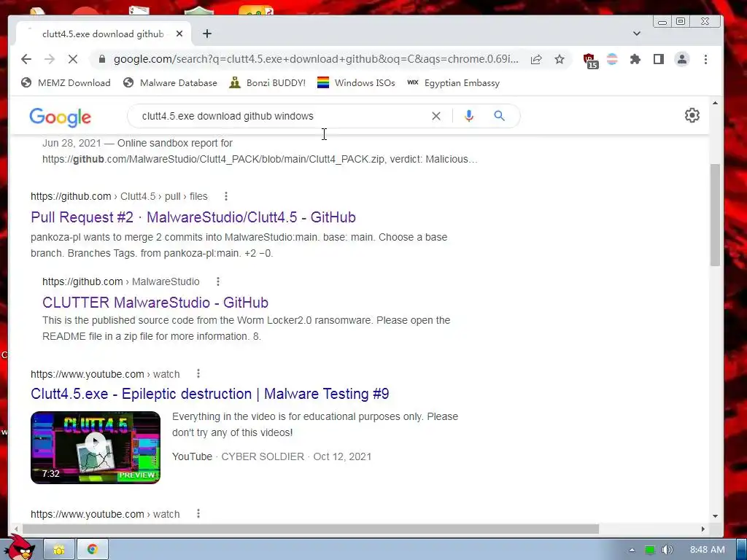Click the scroll up arrow

[x=715, y=103]
